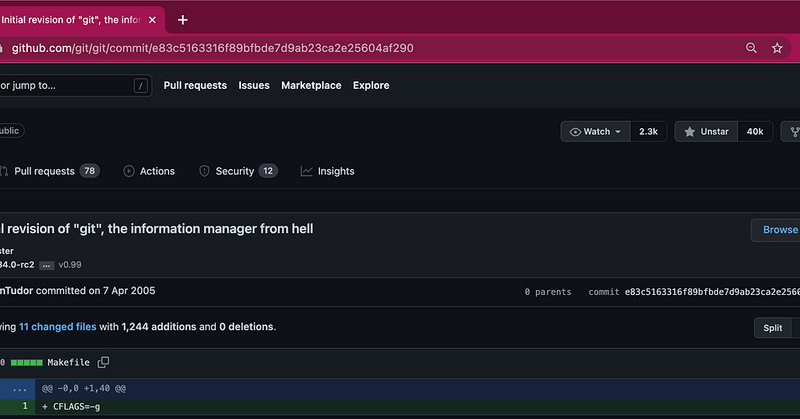
Task: Click the "7 Apr 2005" commit date
Action: click(x=129, y=291)
